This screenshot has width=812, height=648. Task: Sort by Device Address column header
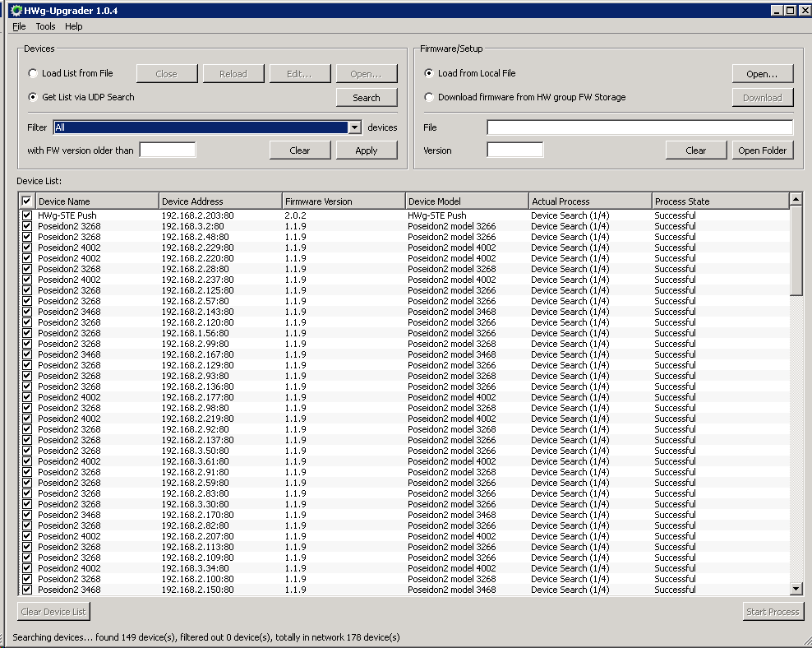[x=220, y=201]
